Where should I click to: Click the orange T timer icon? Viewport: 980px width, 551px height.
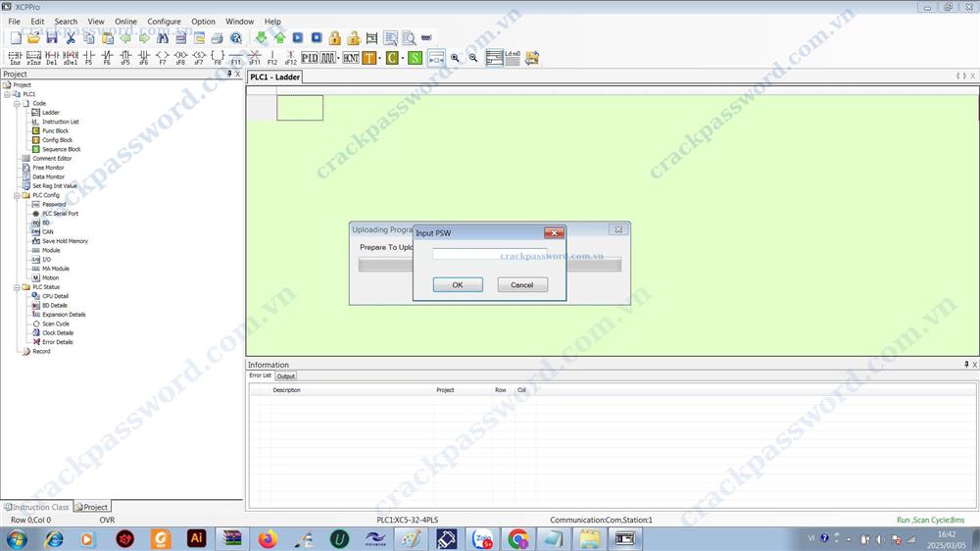tap(369, 58)
